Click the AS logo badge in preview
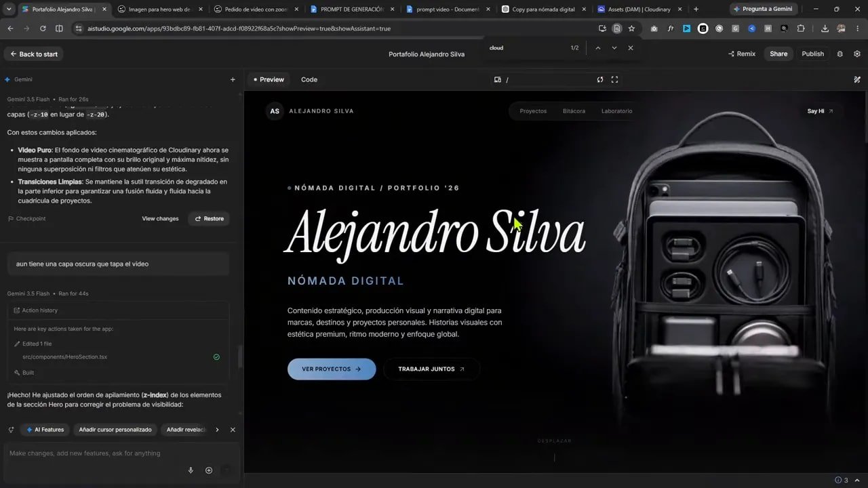 [x=275, y=111]
